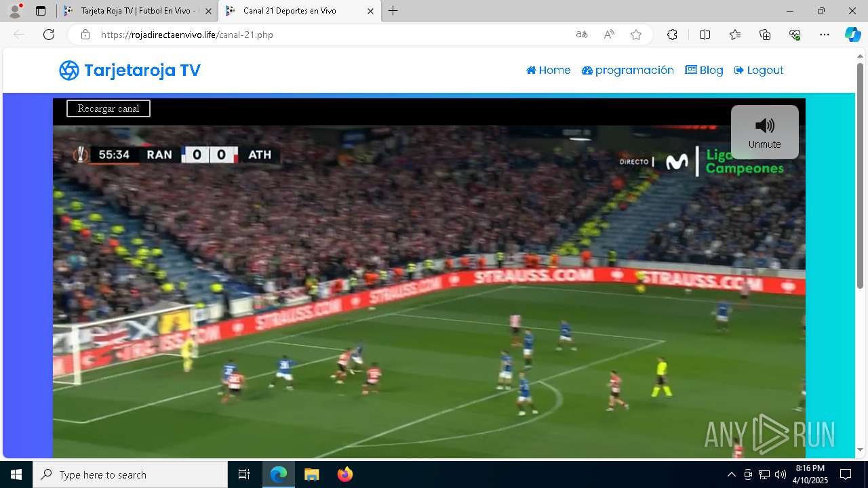Select the Canal 21 Deportes en Vivo tab
This screenshot has height=488, width=868.
(298, 11)
